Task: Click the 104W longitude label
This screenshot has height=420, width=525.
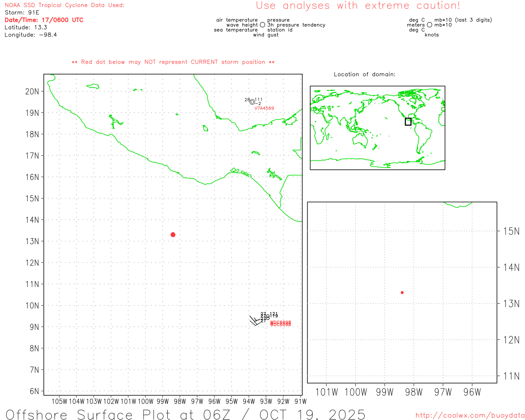Action: pyautogui.click(x=77, y=401)
